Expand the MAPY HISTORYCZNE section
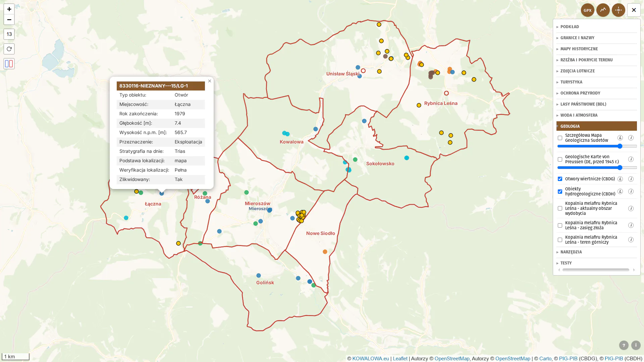 tap(596, 49)
